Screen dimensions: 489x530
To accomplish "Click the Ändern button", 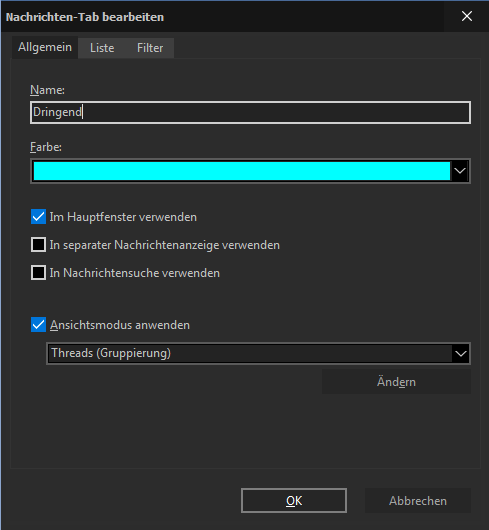I will tap(396, 382).
